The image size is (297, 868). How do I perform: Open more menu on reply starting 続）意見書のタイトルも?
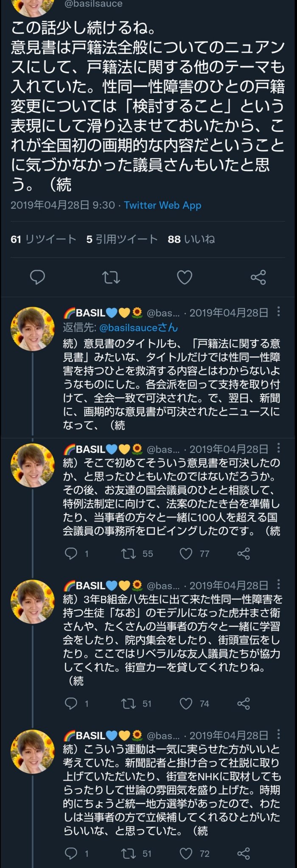(278, 312)
